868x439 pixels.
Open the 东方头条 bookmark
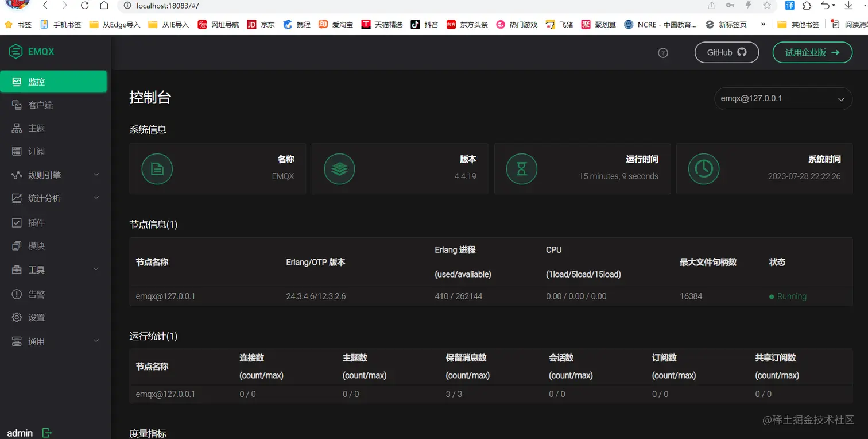click(467, 25)
